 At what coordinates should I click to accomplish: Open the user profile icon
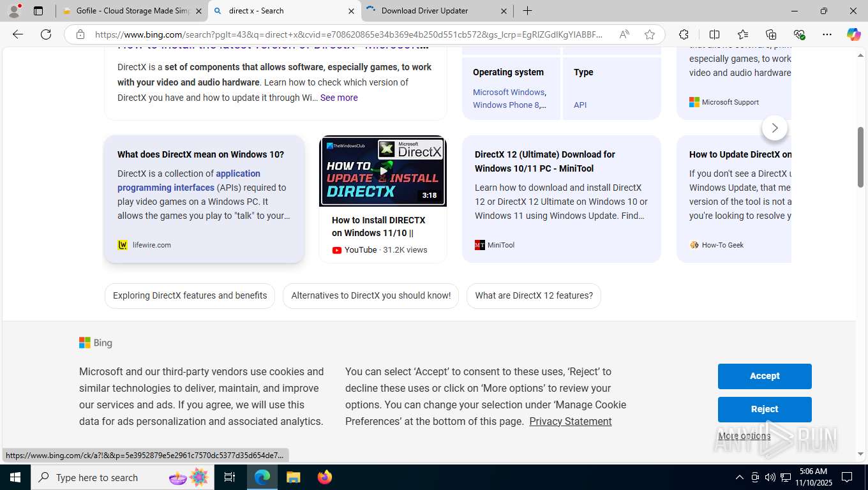(14, 11)
